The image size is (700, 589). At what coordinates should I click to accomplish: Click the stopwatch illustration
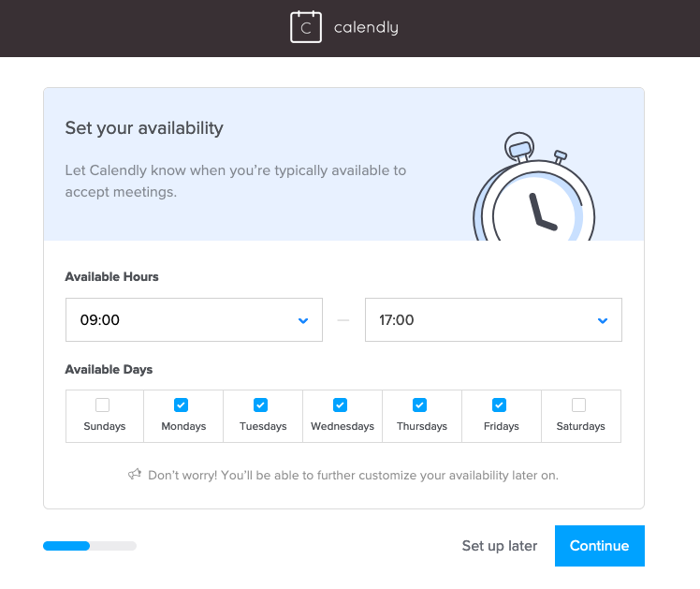[x=534, y=186]
